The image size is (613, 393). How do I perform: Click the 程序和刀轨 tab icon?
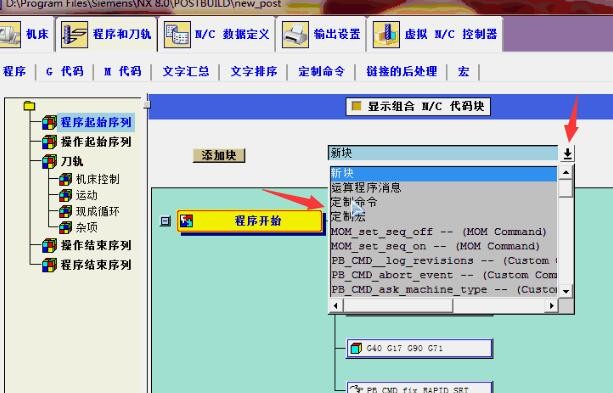[75, 34]
